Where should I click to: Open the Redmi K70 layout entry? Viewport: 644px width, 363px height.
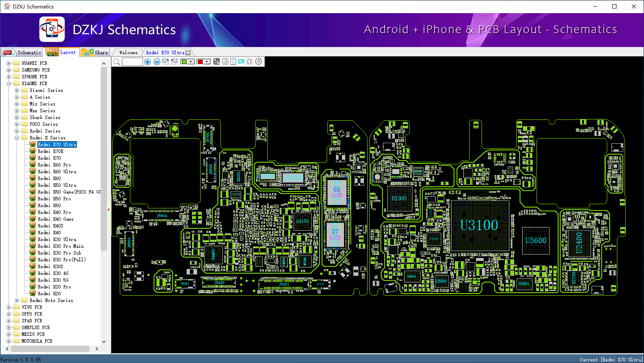(x=49, y=158)
